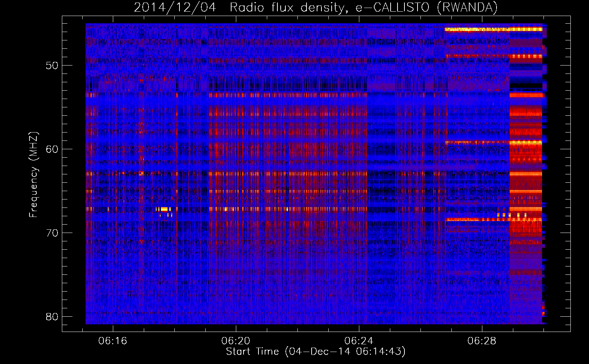The width and height of the screenshot is (589, 364).
Task: Click the 'Frequency (MHZ)' axis label
Action: point(33,175)
